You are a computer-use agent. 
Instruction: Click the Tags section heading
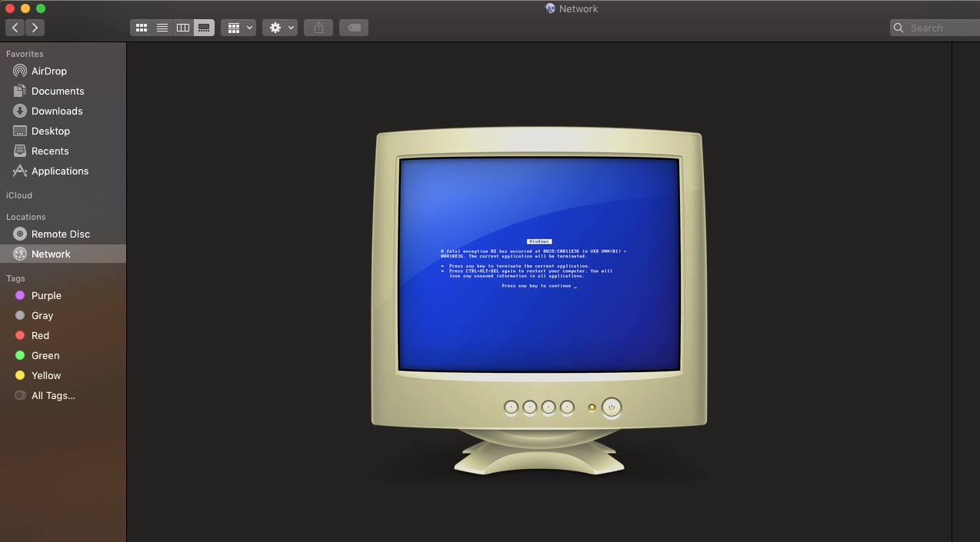15,278
